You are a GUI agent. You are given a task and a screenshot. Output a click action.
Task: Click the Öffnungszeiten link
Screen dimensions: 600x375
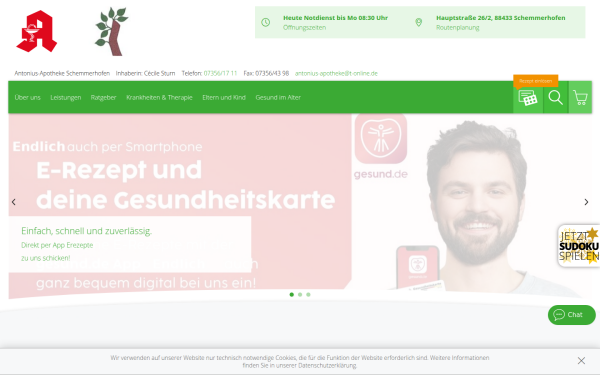click(305, 28)
